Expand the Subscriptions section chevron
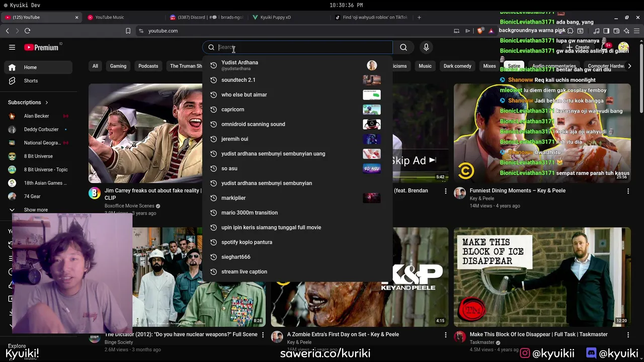Image resolution: width=644 pixels, height=362 pixels. click(47, 103)
